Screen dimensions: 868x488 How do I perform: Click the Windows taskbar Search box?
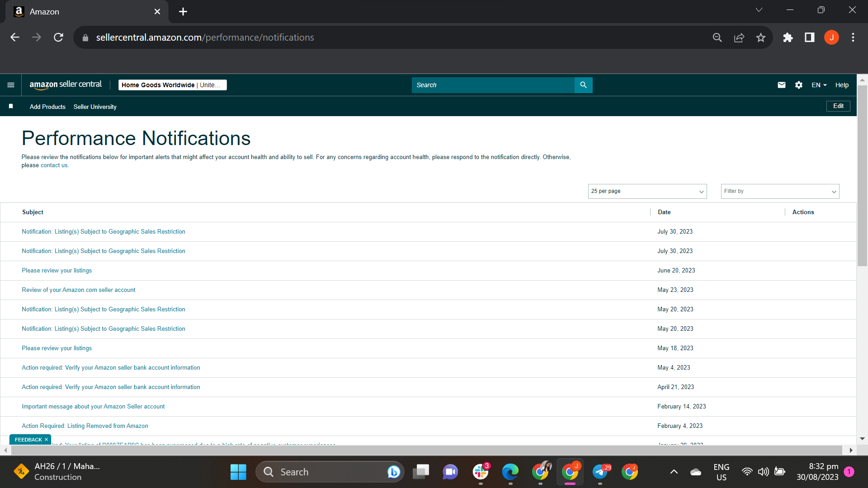330,472
